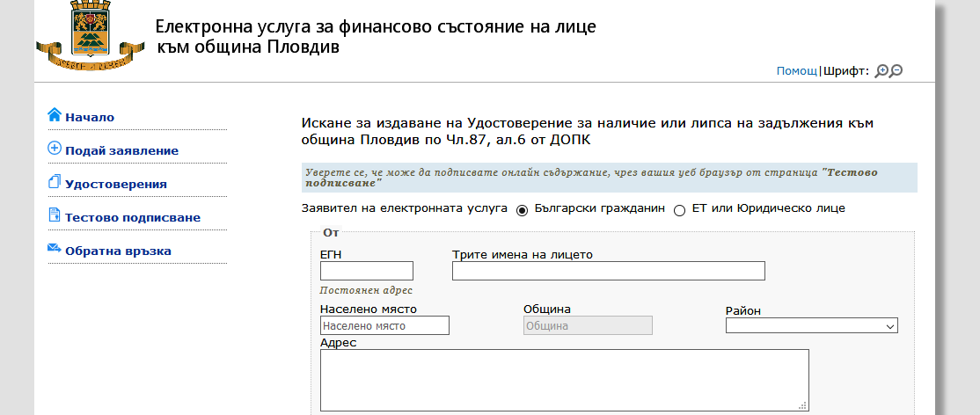Viewport: 980px width, 415px height.
Task: Click the plus icon beside Подай заявление
Action: [55, 149]
